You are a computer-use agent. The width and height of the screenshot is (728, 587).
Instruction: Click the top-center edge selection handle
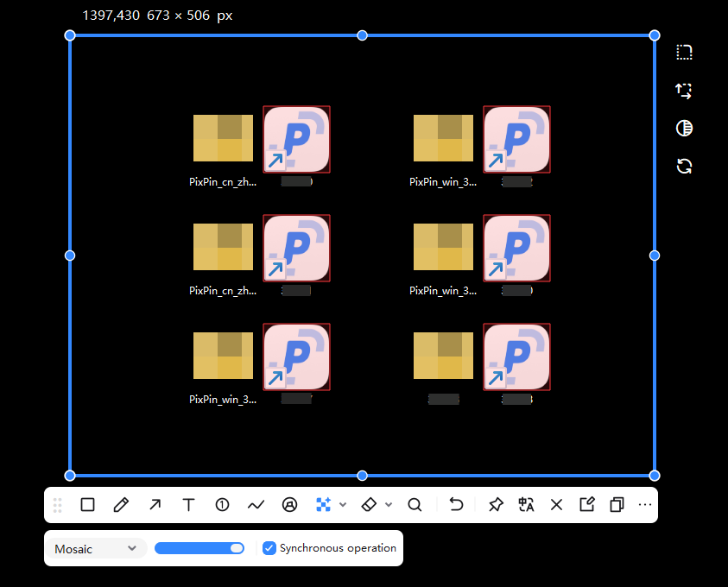[x=362, y=35]
